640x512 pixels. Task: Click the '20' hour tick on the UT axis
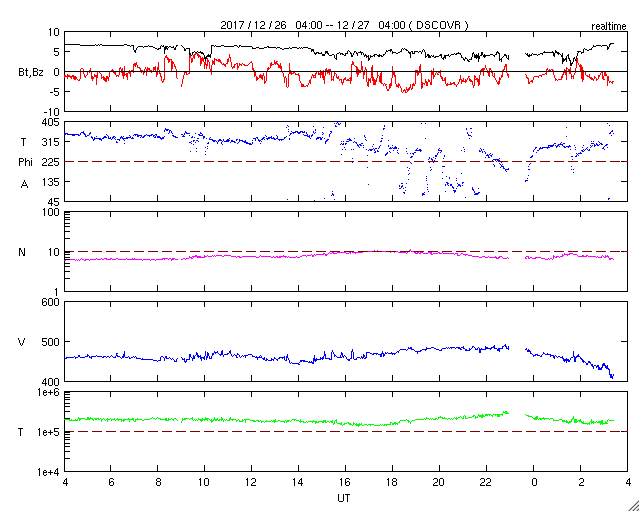click(x=439, y=482)
